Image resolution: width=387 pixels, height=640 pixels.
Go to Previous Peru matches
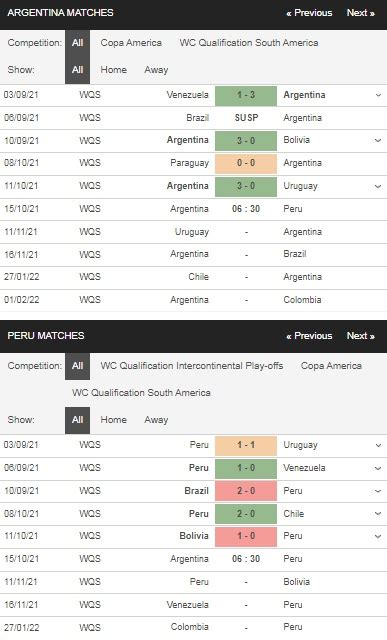click(309, 336)
